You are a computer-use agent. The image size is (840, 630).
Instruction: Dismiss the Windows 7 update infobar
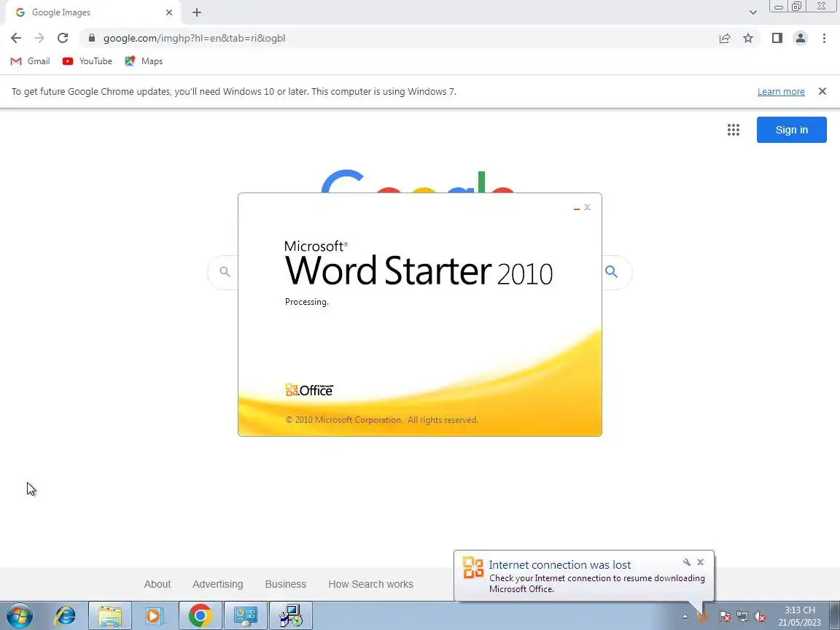click(822, 92)
